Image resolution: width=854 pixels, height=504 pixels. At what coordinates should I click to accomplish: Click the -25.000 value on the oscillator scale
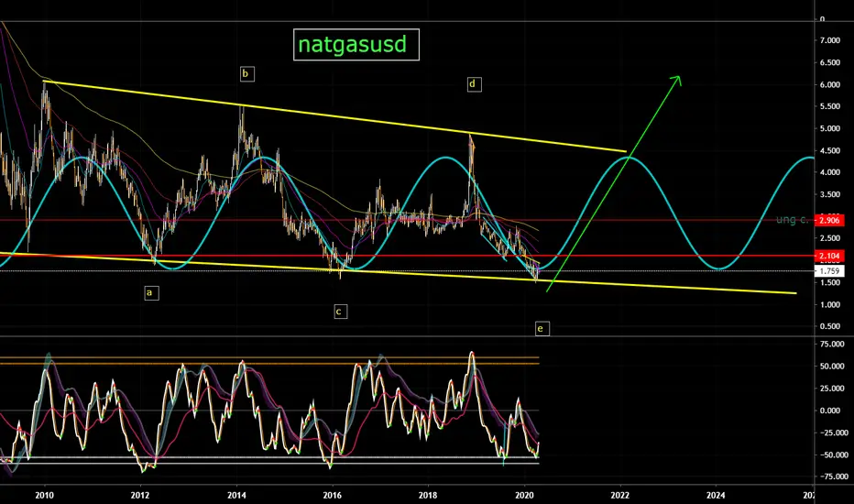coord(832,433)
